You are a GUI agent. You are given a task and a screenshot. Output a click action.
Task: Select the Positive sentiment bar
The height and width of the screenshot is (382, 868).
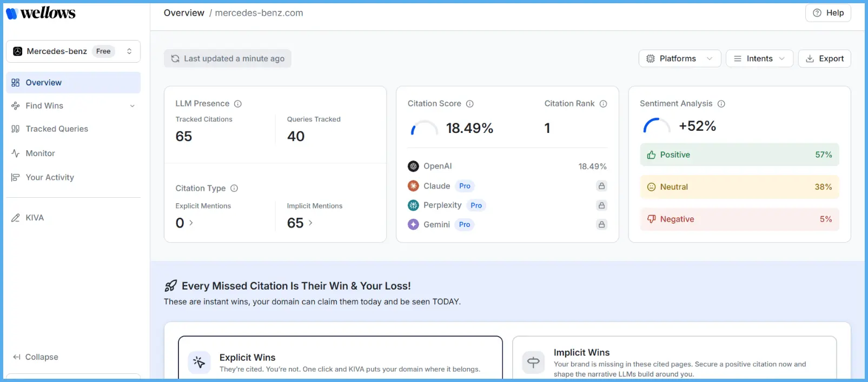pyautogui.click(x=739, y=155)
